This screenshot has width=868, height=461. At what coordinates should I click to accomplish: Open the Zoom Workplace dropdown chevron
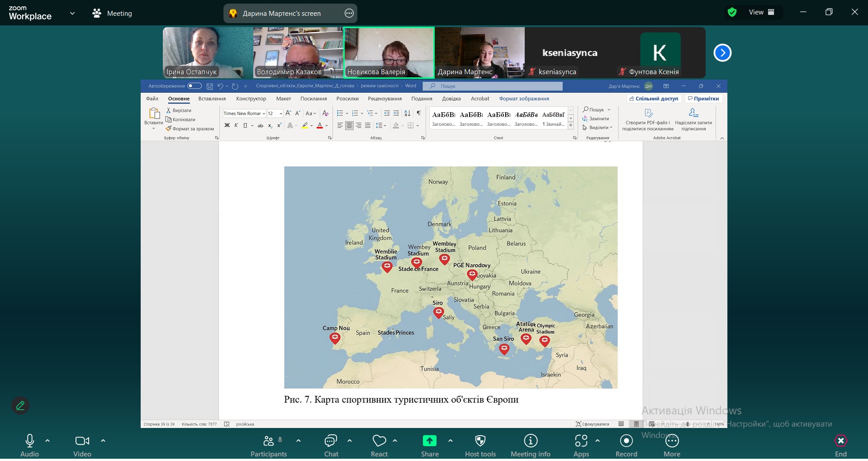point(72,14)
